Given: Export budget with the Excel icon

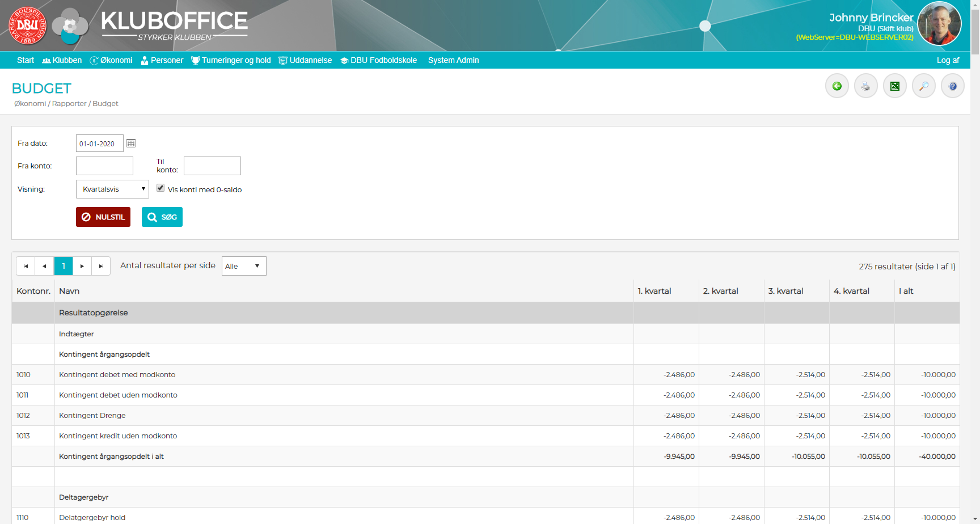Looking at the screenshot, I should [x=894, y=86].
